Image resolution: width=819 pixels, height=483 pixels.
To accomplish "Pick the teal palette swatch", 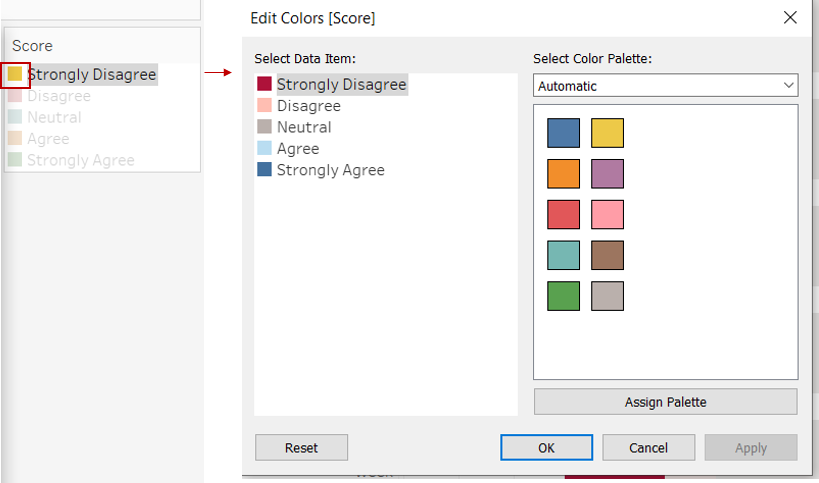I will [x=563, y=255].
